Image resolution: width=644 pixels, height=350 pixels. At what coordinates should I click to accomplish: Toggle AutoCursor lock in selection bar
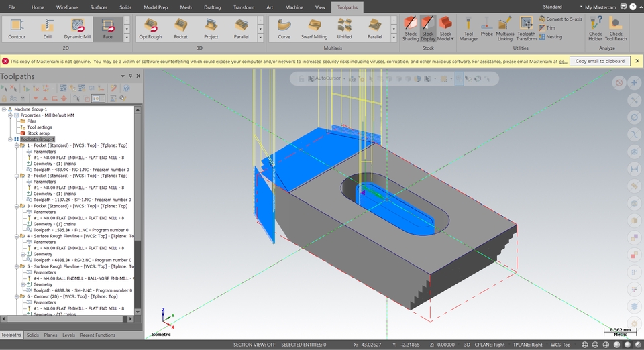coord(301,78)
